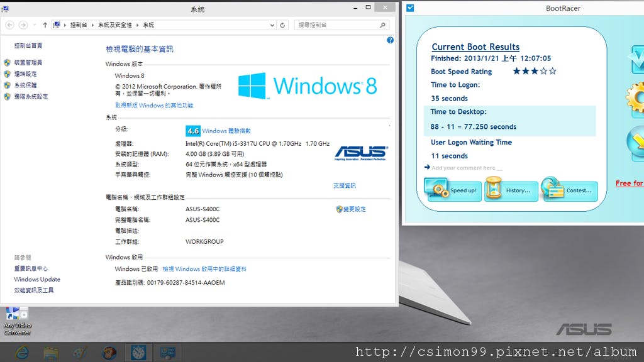Open 效能資訊及工具 in the left pane

pos(34,290)
